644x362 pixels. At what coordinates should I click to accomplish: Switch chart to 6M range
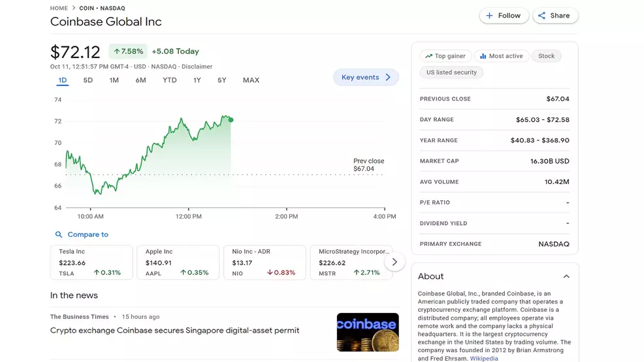[x=141, y=80]
